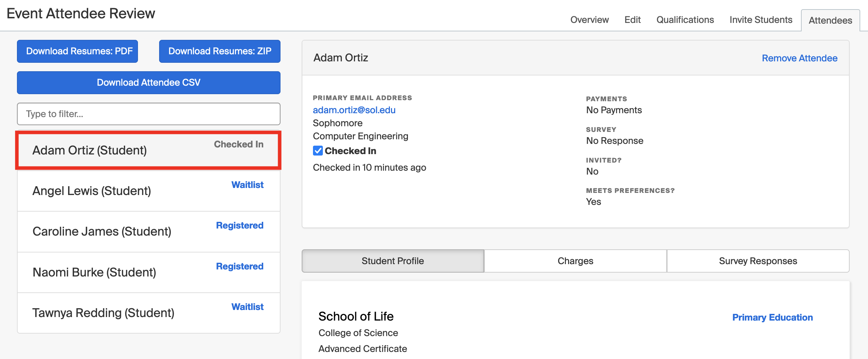Switch to the Charges tab
This screenshot has height=359, width=868.
tap(575, 261)
